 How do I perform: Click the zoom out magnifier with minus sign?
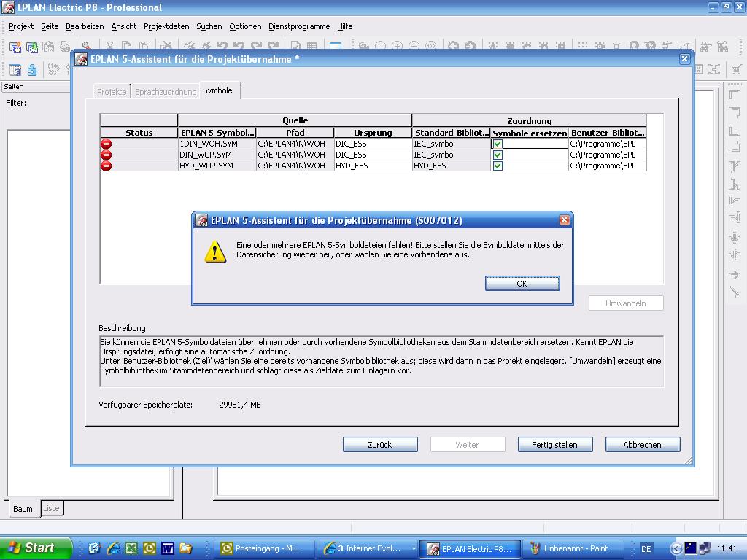pos(414,46)
